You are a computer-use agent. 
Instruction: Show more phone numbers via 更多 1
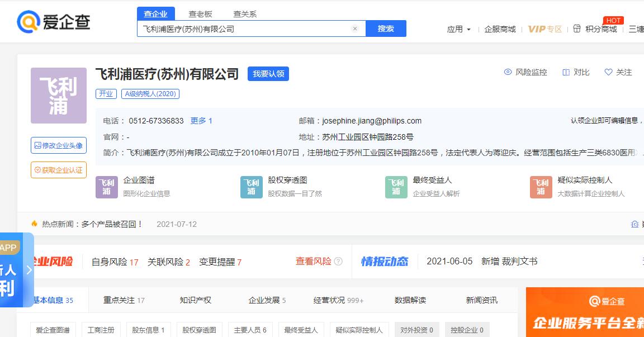201,121
